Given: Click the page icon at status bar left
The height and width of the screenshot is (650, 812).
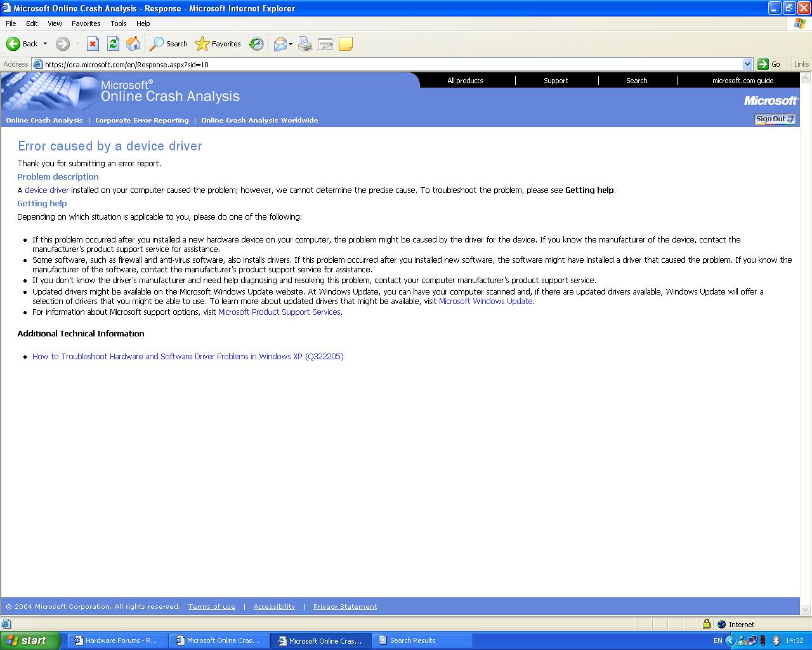Looking at the screenshot, I should 6,624.
